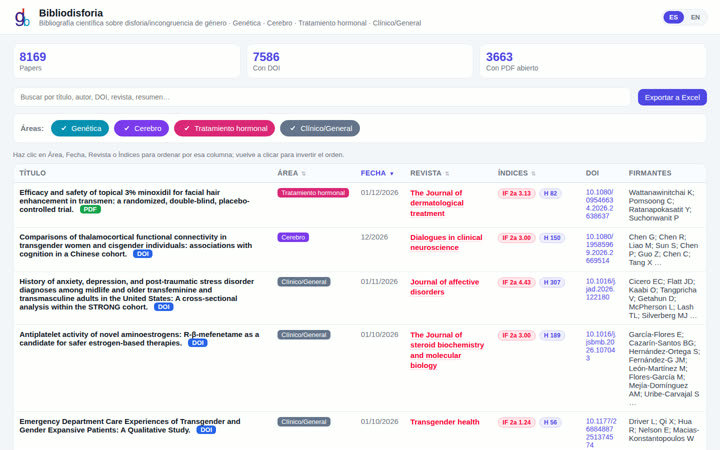
Task: Click the IF 2a 4.43 index badge
Action: click(516, 282)
